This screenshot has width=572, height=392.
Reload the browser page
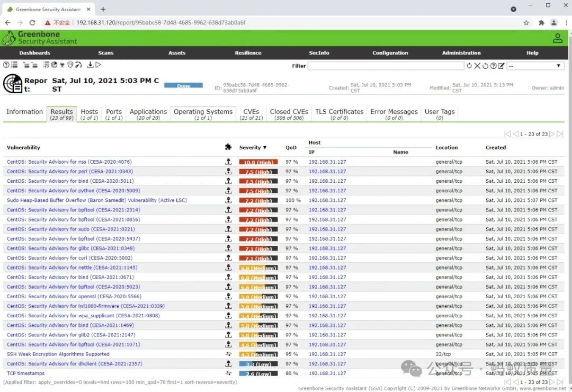32,23
